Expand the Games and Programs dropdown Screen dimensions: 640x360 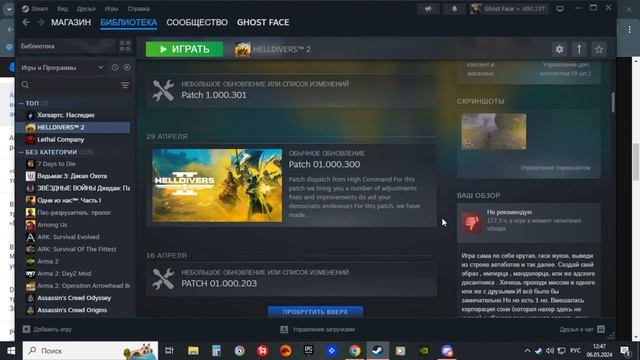coord(100,68)
